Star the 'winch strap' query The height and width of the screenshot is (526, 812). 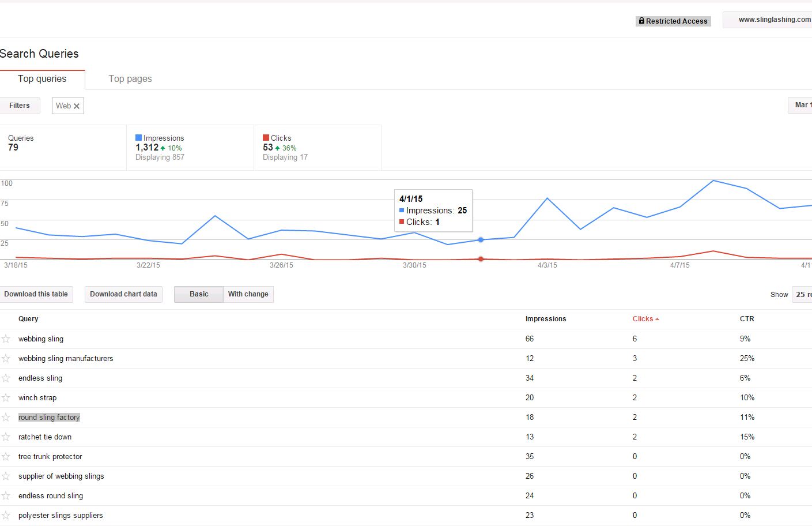click(6, 397)
